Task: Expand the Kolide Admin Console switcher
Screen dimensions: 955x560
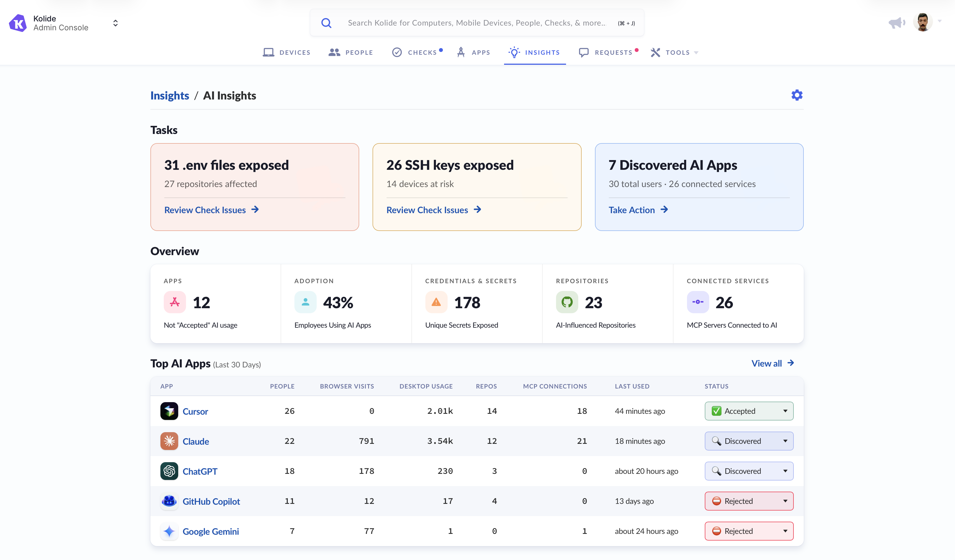Action: pos(115,23)
